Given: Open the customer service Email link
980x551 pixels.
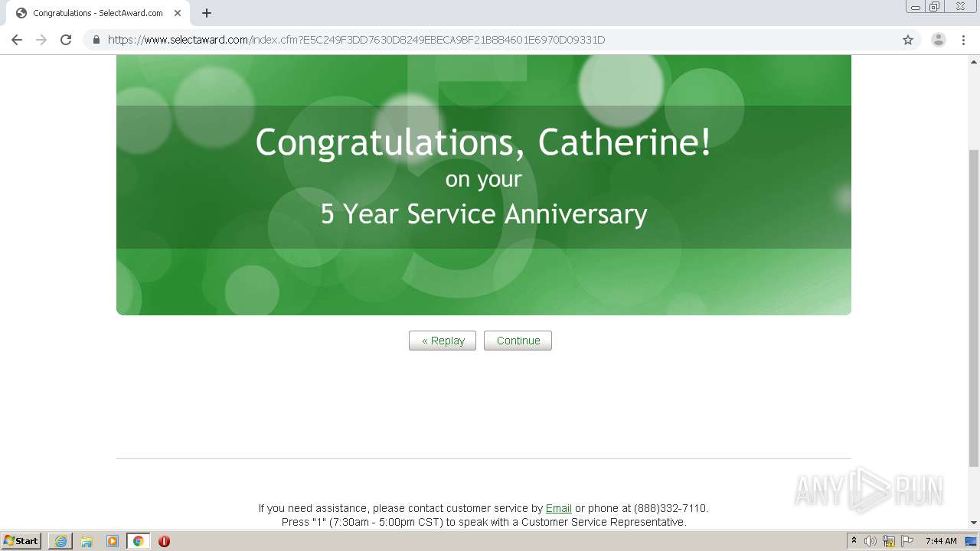Looking at the screenshot, I should pos(559,508).
